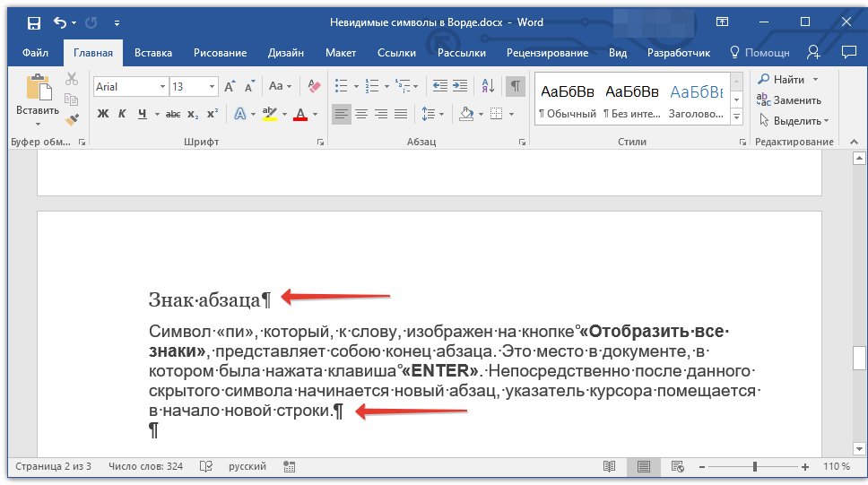The height and width of the screenshot is (485, 868).
Task: Toggle italic formatting (К)
Action: coord(122,114)
